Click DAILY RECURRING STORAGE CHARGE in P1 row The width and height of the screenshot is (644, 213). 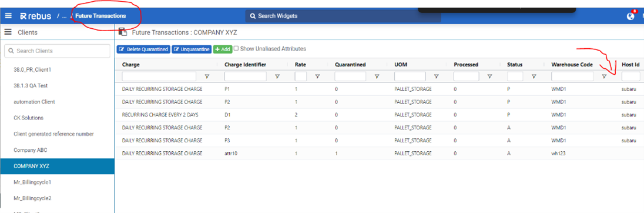coord(162,89)
